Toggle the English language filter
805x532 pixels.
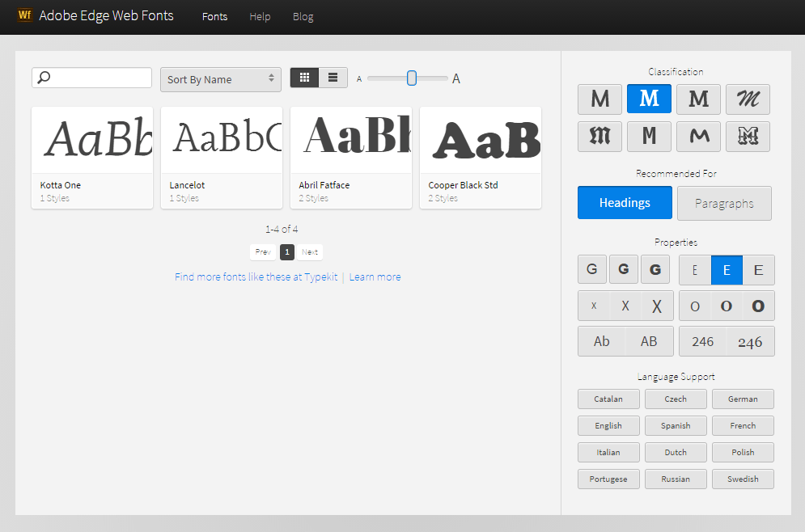608,425
